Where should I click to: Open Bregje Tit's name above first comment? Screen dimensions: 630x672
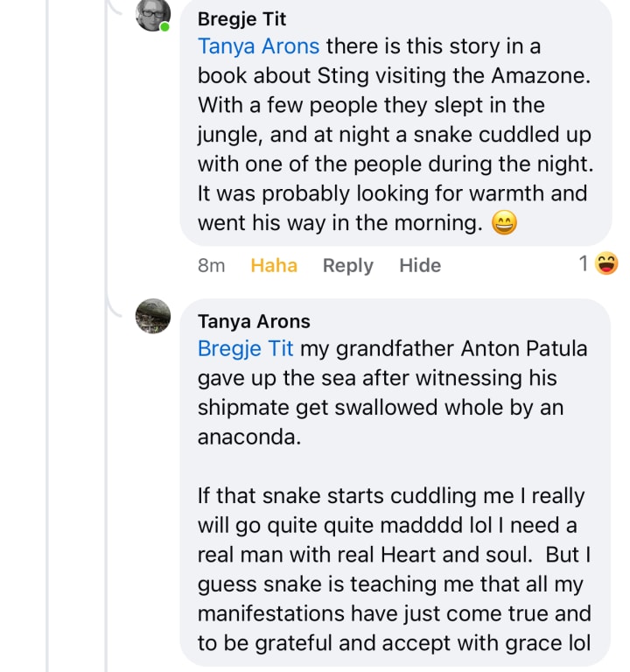click(241, 18)
